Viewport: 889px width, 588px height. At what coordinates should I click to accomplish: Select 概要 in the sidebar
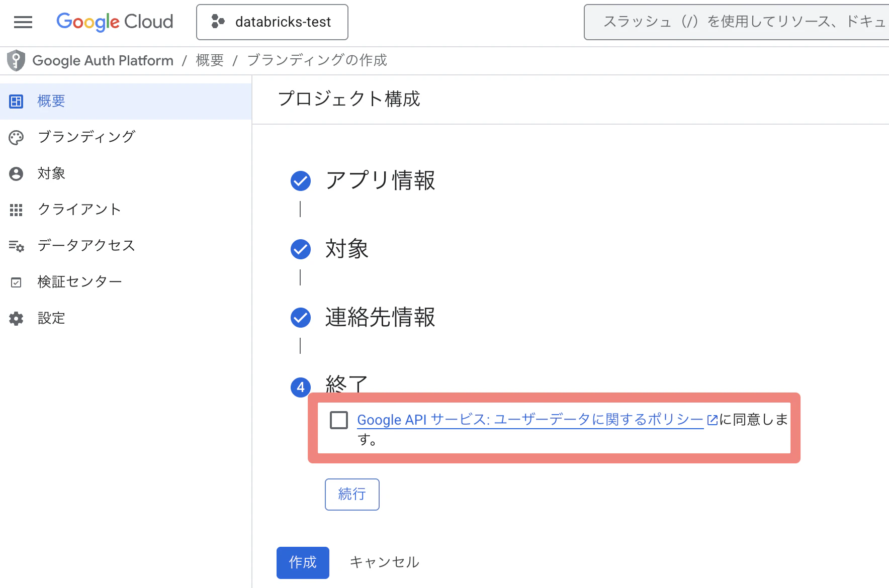click(x=126, y=102)
